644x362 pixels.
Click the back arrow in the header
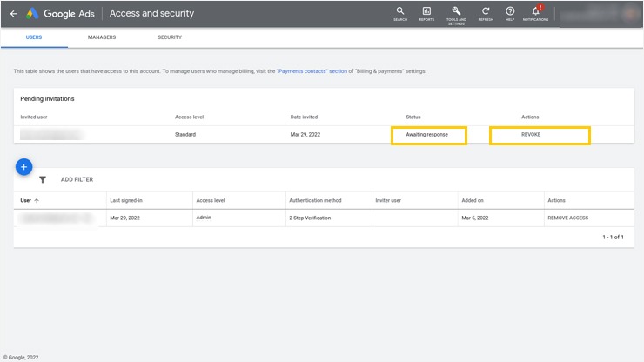tap(14, 14)
